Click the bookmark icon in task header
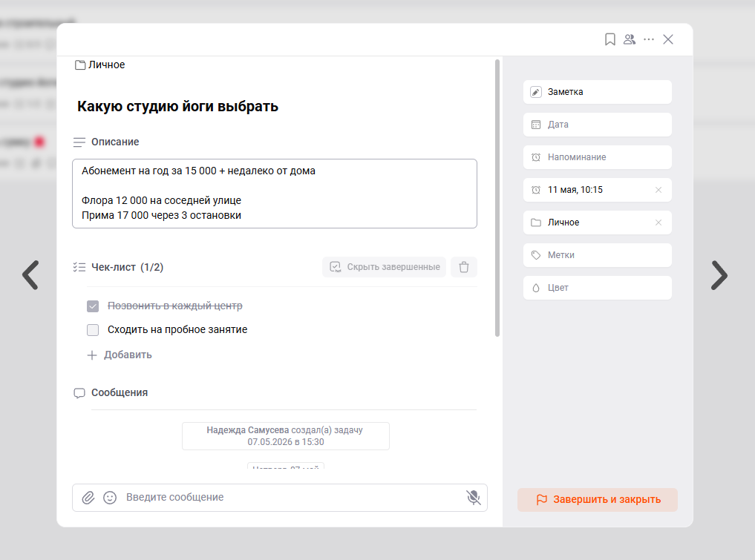 (609, 39)
